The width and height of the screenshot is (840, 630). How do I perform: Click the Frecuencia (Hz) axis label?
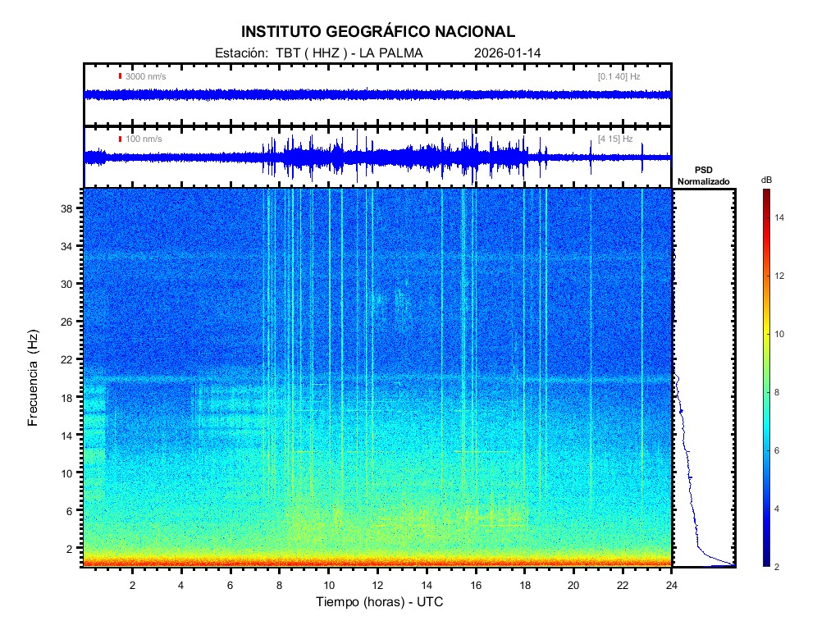pyautogui.click(x=34, y=378)
